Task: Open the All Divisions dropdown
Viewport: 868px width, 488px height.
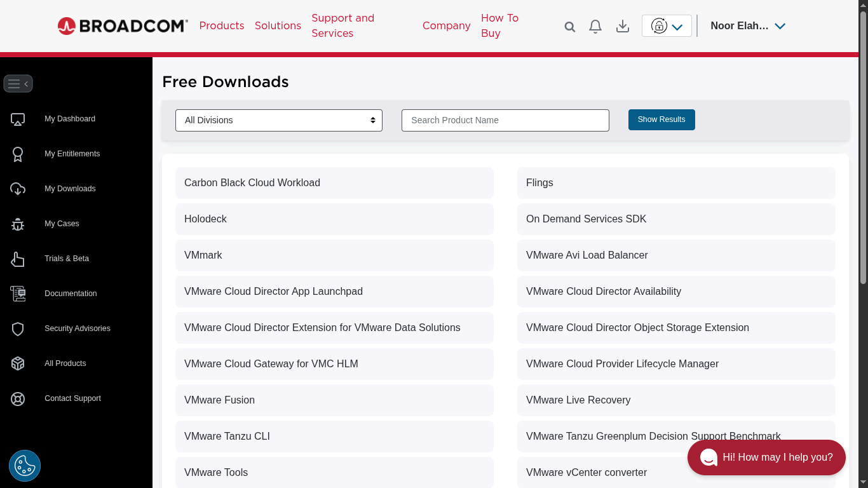Action: point(278,120)
